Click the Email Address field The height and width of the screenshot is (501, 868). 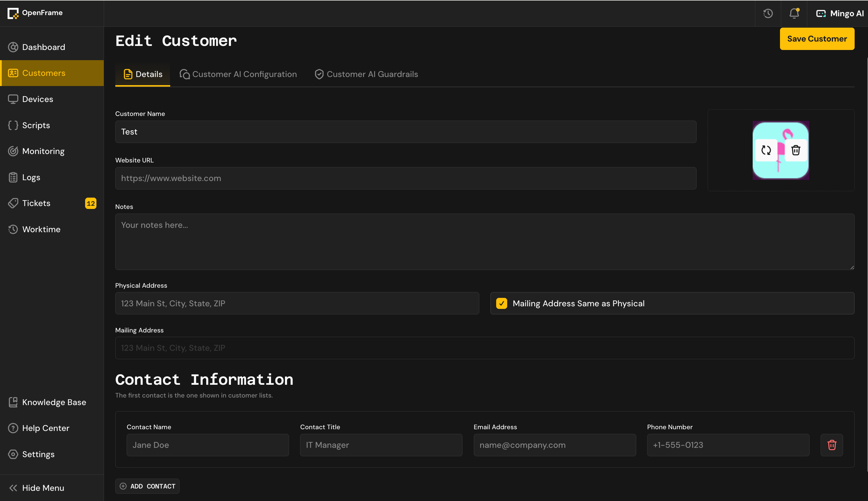click(555, 445)
